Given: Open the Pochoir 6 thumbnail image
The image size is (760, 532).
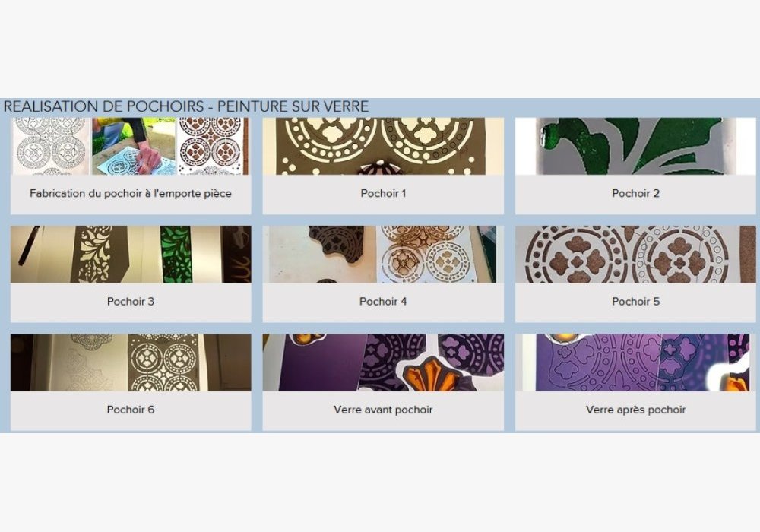Looking at the screenshot, I should coord(131,363).
